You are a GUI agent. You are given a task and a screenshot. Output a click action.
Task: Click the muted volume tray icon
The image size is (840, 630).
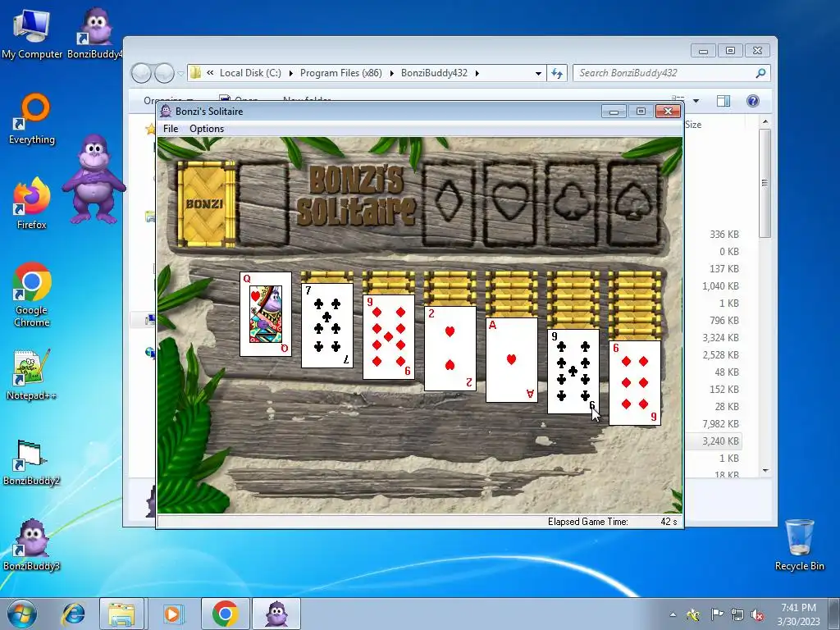pyautogui.click(x=757, y=614)
